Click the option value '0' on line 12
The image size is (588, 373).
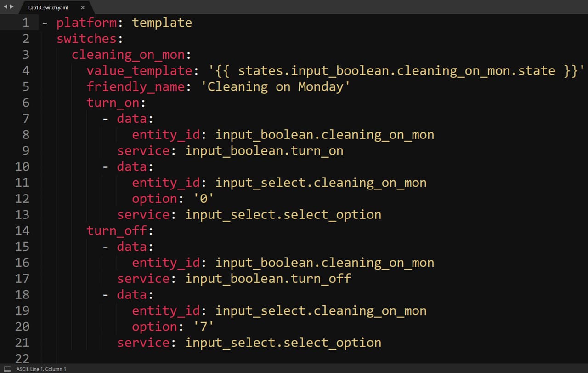tap(204, 199)
